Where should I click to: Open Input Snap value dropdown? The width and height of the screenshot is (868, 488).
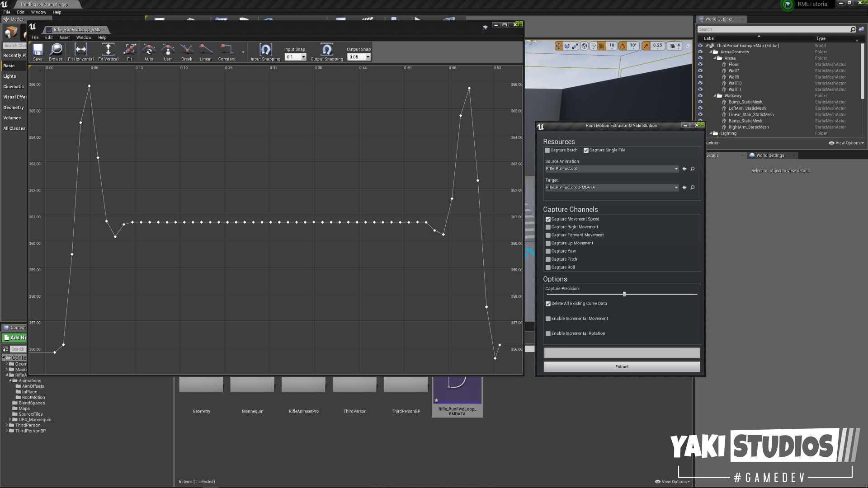pyautogui.click(x=304, y=57)
